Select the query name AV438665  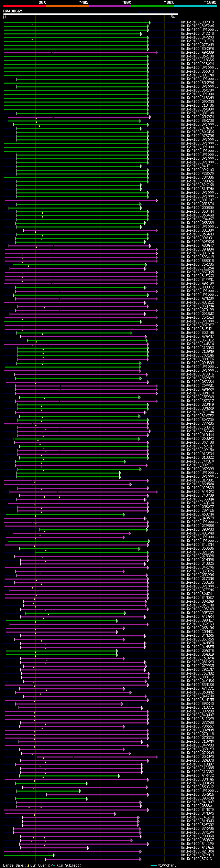[13, 11]
